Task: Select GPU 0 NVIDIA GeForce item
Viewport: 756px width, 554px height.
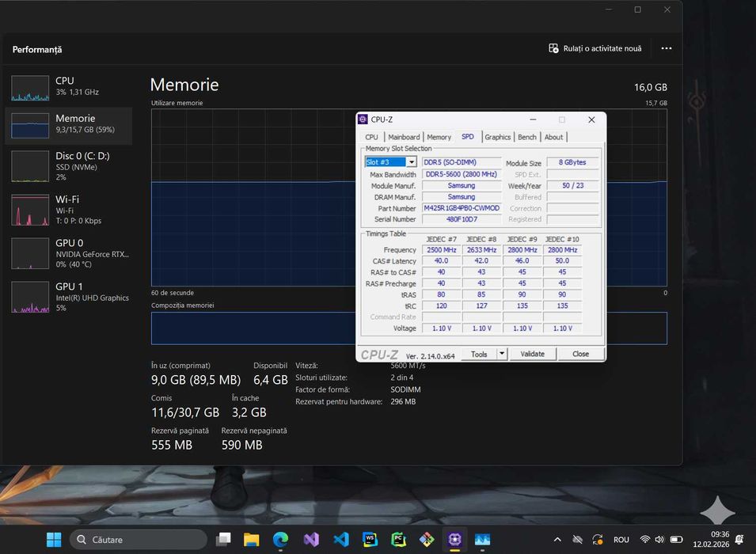Action: 68,252
